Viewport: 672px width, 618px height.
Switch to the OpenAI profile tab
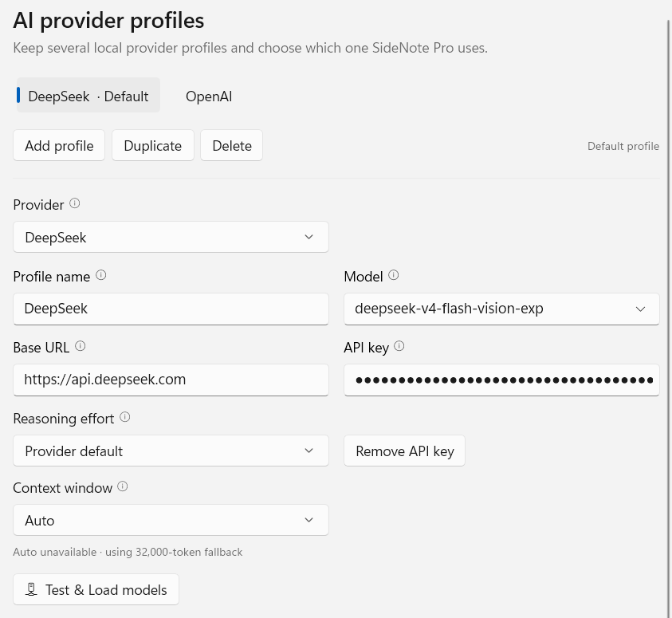click(209, 96)
